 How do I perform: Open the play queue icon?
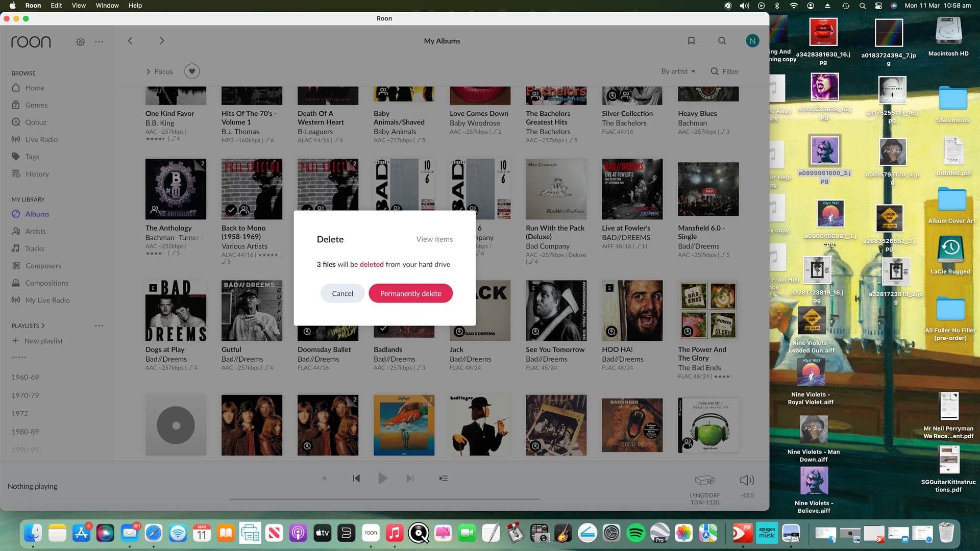444,479
